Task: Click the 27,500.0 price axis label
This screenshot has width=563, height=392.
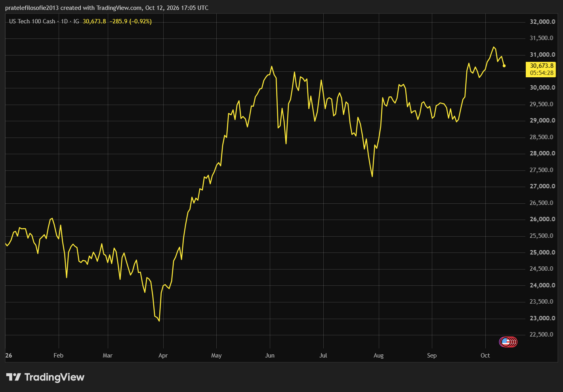Action: pyautogui.click(x=542, y=170)
